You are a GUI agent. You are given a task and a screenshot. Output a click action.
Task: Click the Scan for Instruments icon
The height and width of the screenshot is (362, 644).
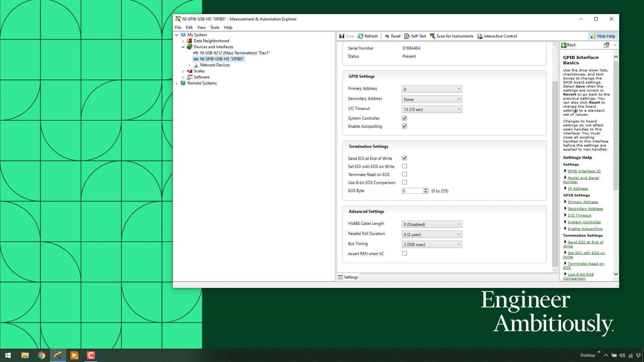coord(433,36)
